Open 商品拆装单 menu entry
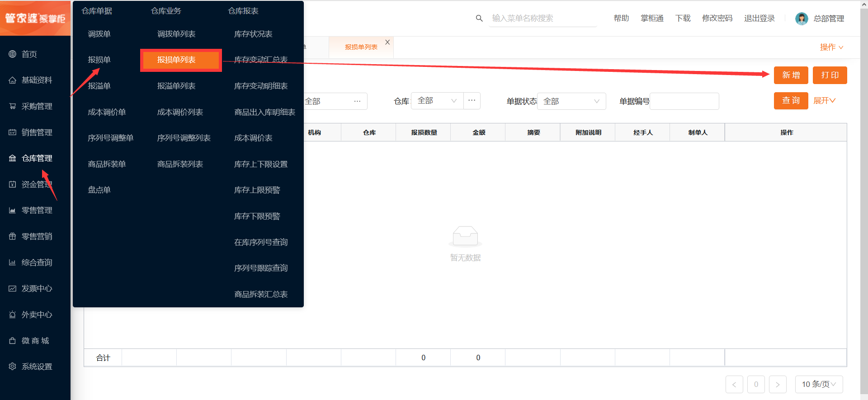 pos(107,164)
